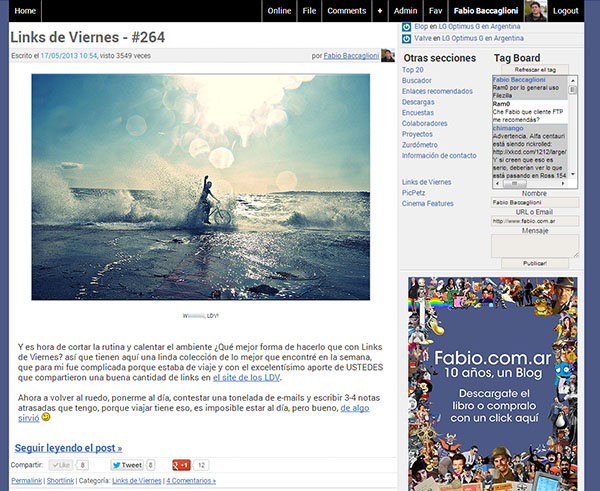600x491 pixels.
Task: Open Descargas section
Action: click(x=418, y=102)
